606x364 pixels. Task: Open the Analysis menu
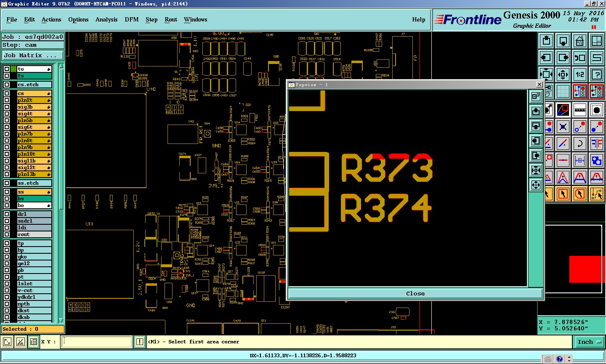pyautogui.click(x=106, y=19)
